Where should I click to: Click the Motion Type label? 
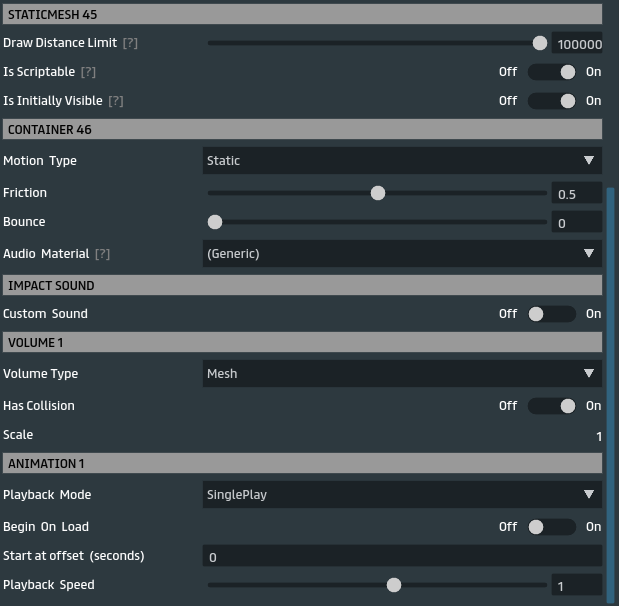point(40,161)
